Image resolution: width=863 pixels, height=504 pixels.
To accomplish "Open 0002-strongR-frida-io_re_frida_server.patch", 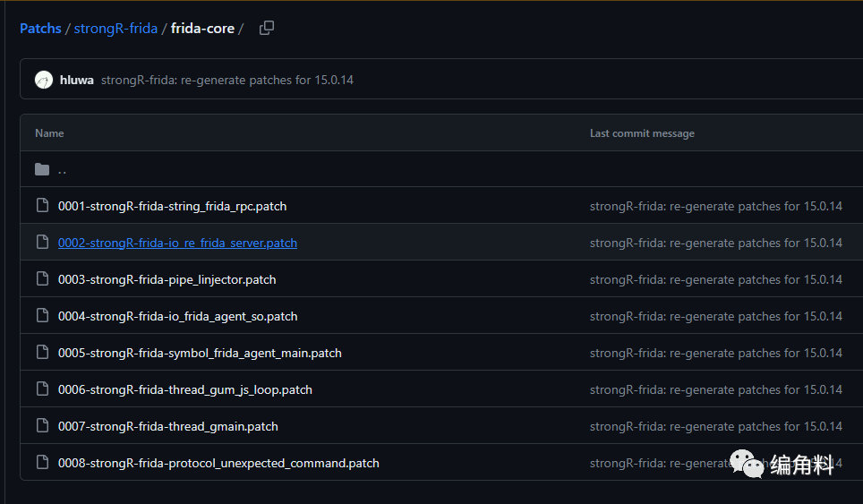I will point(177,243).
